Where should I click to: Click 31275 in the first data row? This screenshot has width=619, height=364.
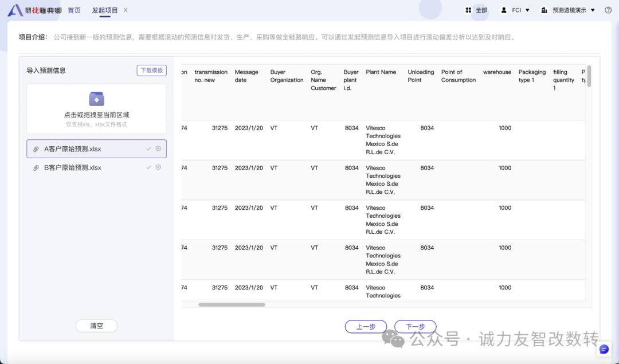(220, 128)
